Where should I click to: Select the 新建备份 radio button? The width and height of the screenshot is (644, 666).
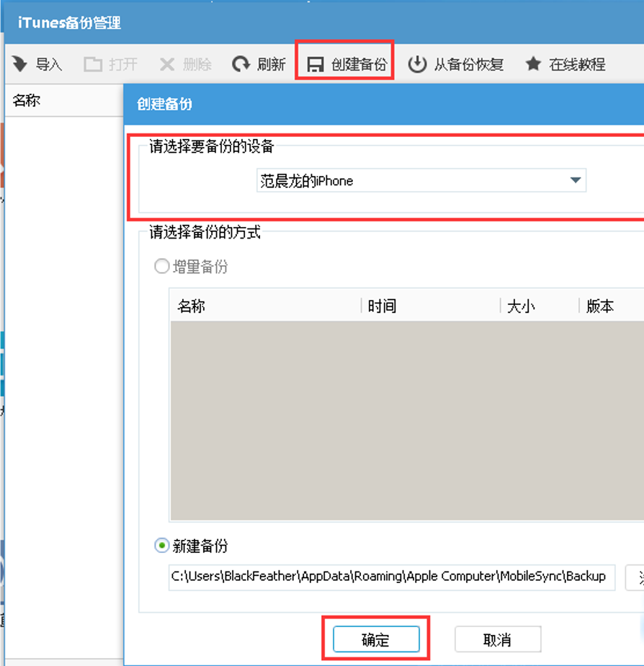click(x=162, y=546)
